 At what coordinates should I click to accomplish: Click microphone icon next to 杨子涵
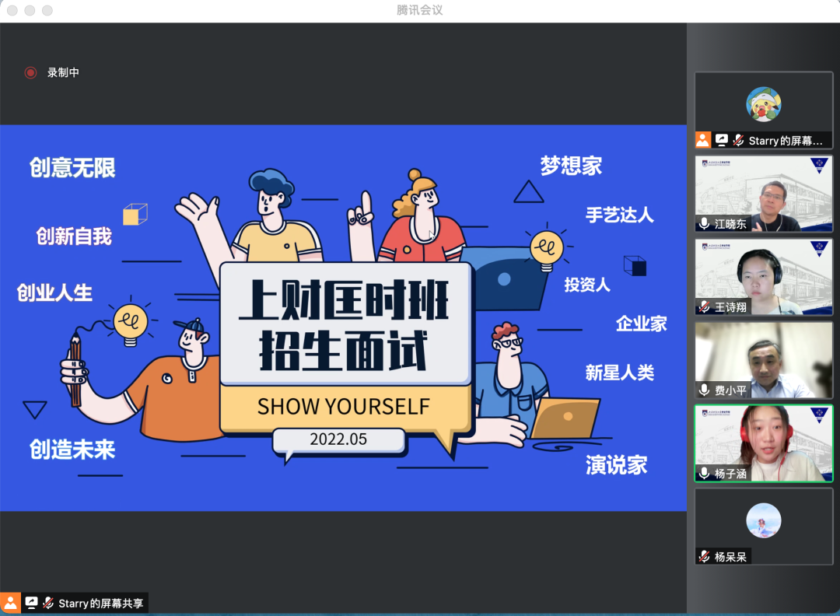[x=704, y=473]
